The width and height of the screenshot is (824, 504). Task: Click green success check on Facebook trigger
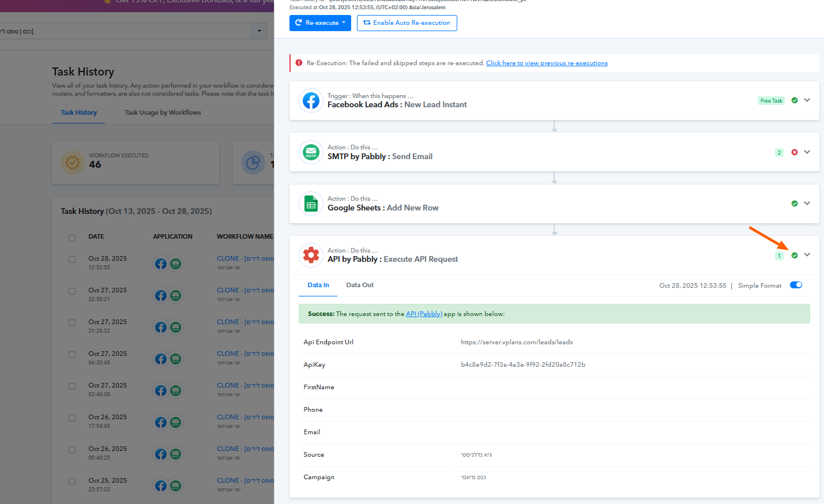tap(795, 100)
